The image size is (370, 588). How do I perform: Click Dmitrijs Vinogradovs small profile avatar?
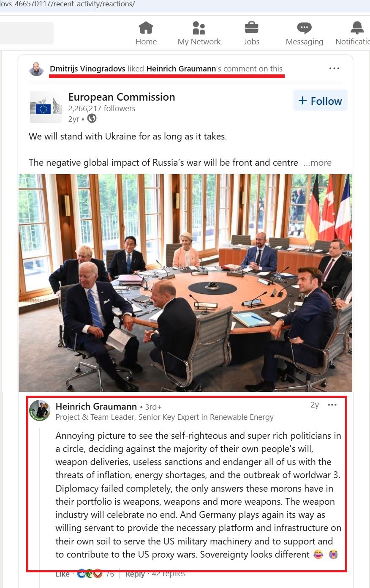coord(37,69)
